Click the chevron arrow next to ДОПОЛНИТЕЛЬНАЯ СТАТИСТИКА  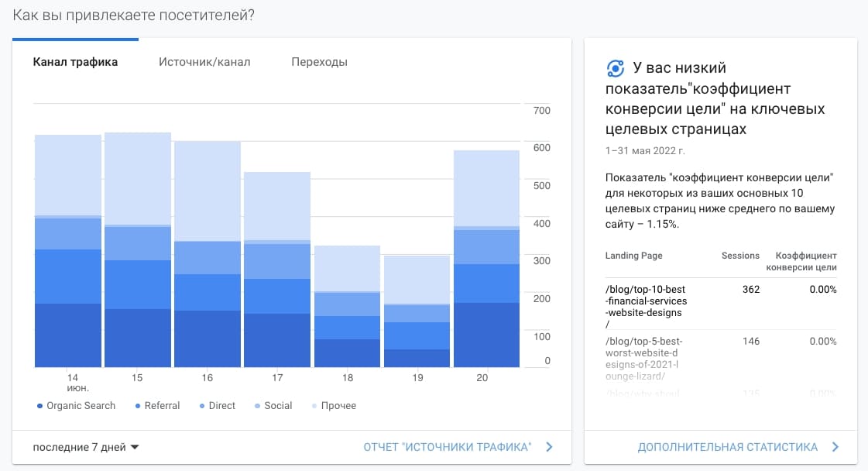tap(835, 447)
